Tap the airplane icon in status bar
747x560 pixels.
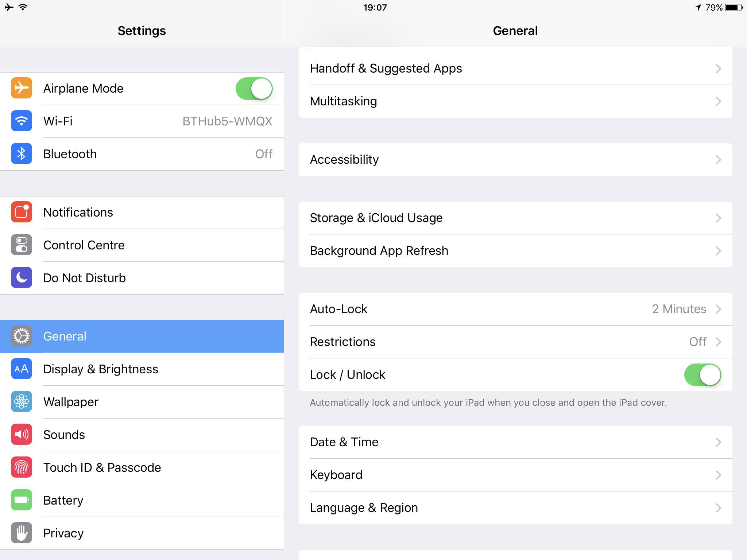9,7
